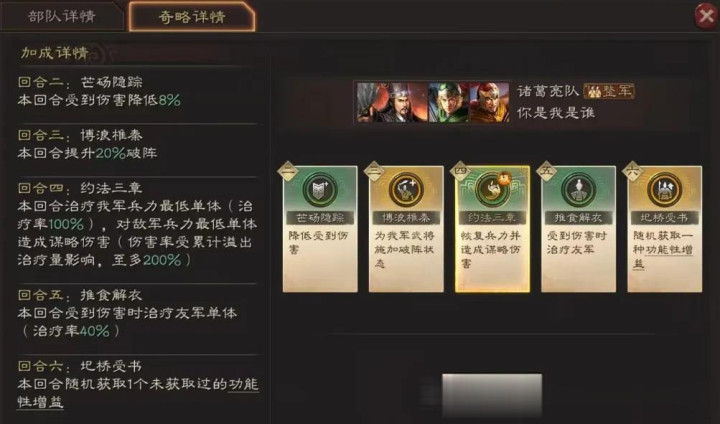This screenshot has height=424, width=720.
Task: Click the round-six diamond badge on last card
Action: pos(632,172)
